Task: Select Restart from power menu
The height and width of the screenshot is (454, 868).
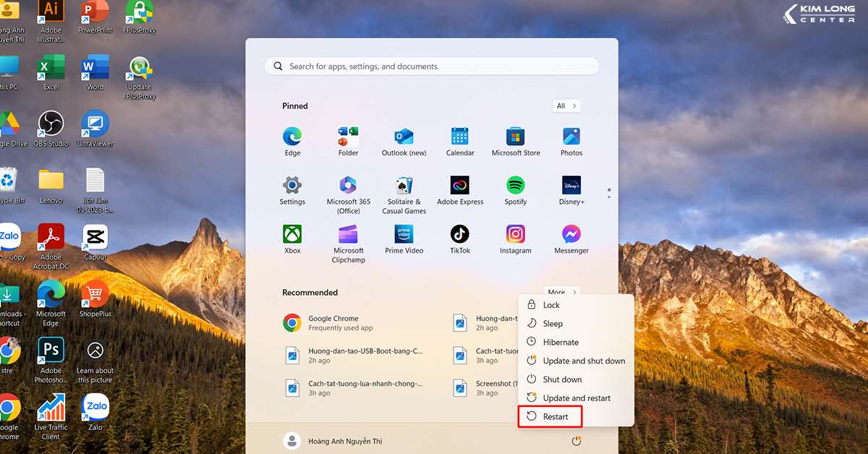Action: point(555,416)
